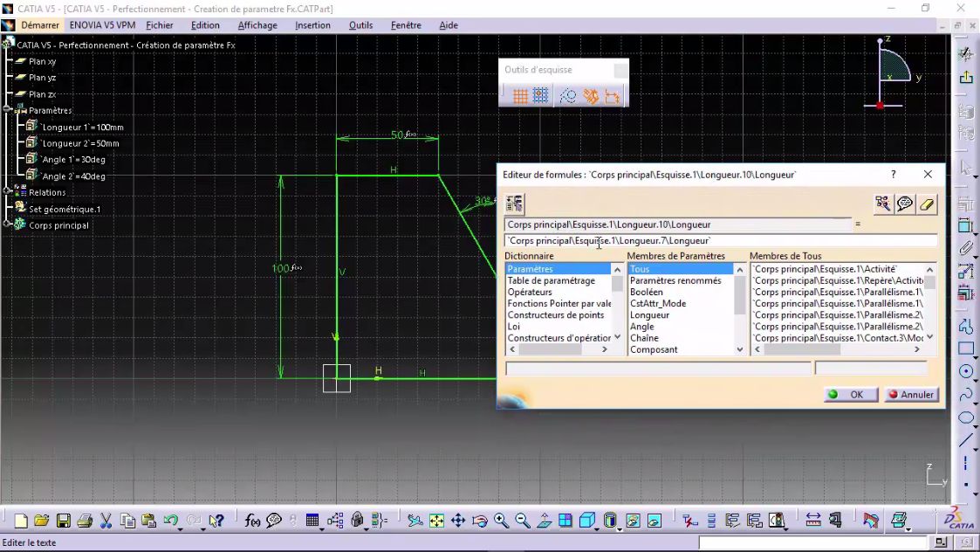The image size is (980, 552).
Task: Click the Zoom Out magnifier
Action: click(x=523, y=521)
